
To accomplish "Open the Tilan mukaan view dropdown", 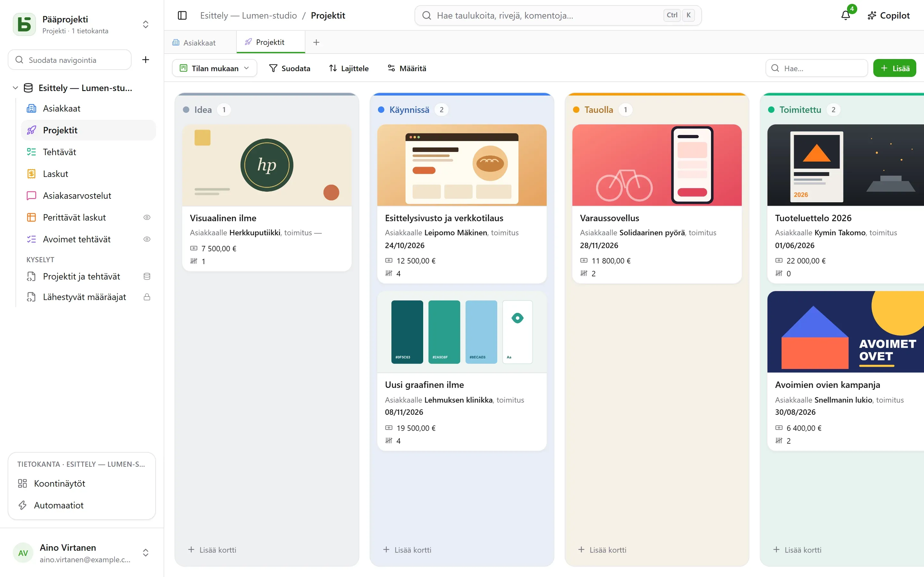I will pyautogui.click(x=215, y=68).
